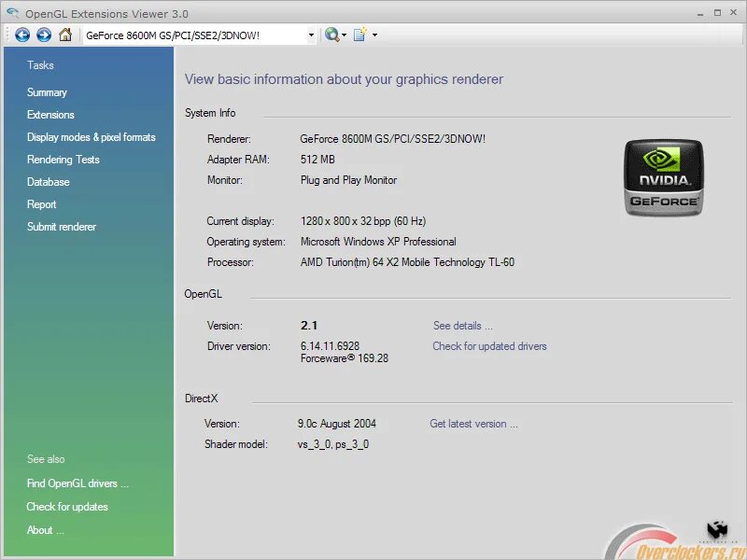The width and height of the screenshot is (747, 560).
Task: Click the Tasks heading in sidebar
Action: pyautogui.click(x=40, y=65)
